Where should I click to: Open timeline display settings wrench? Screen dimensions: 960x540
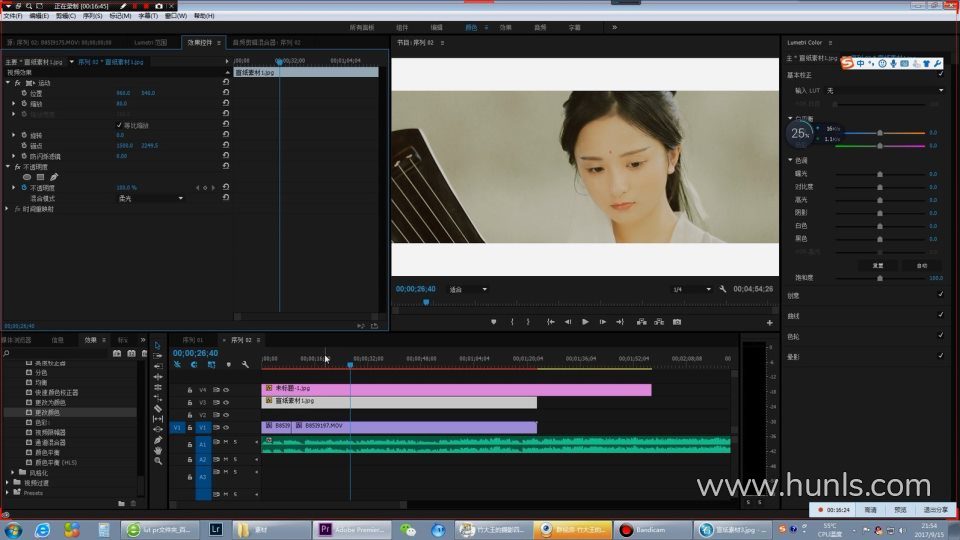point(246,365)
